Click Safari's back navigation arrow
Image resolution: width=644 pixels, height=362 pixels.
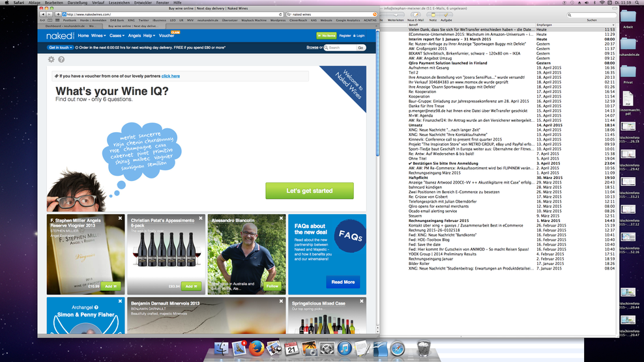[x=43, y=14]
